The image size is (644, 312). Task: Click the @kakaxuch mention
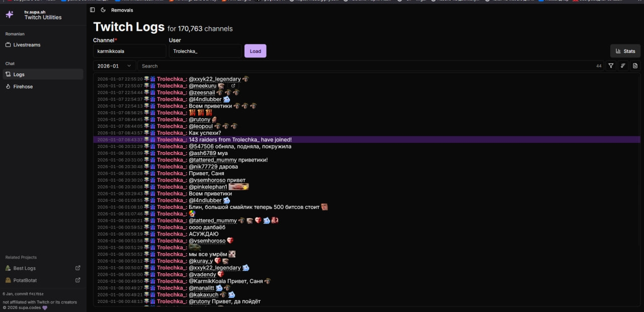coord(203,294)
